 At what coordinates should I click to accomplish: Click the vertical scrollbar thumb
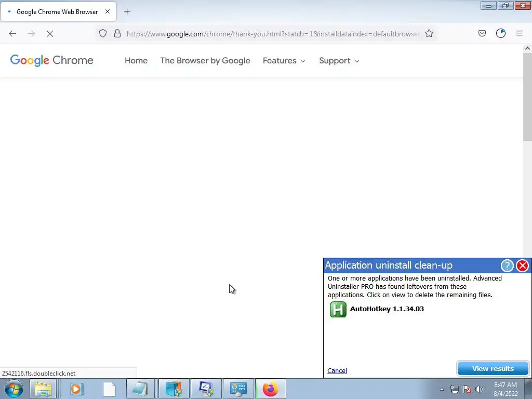[527, 97]
